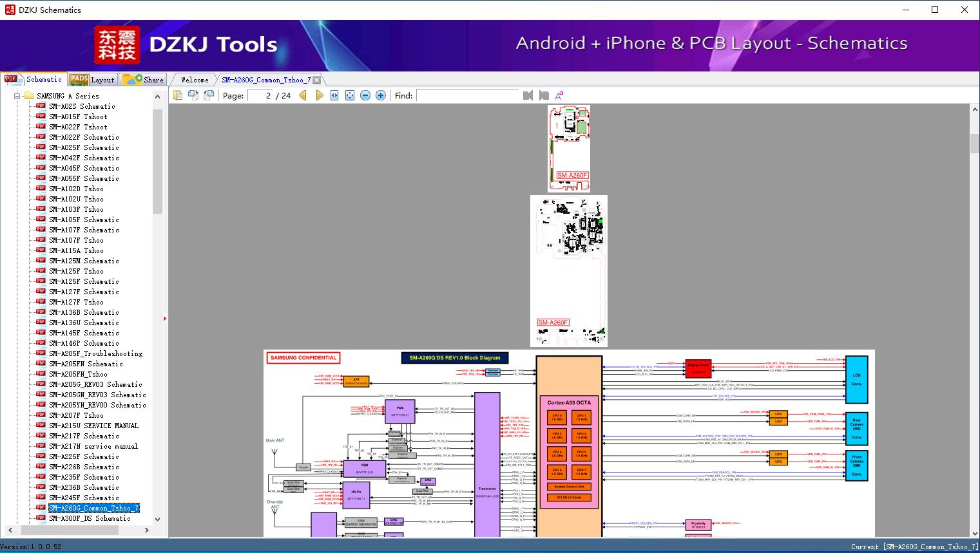
Task: Click find previous icon
Action: [x=528, y=95]
